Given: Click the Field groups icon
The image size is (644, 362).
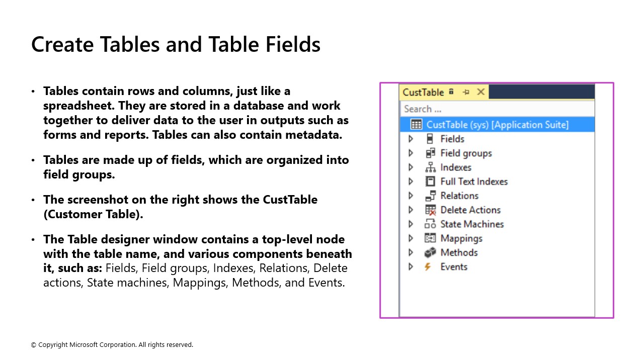Looking at the screenshot, I should tap(430, 153).
